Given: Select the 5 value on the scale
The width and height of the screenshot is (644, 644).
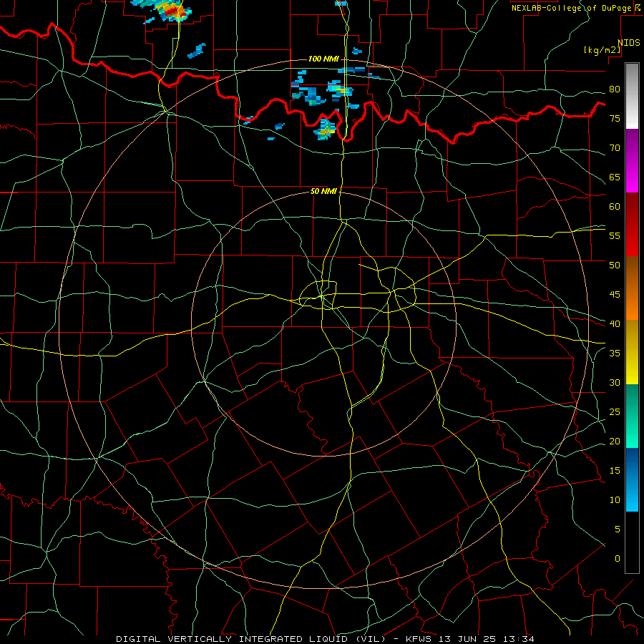Looking at the screenshot, I should [618, 529].
